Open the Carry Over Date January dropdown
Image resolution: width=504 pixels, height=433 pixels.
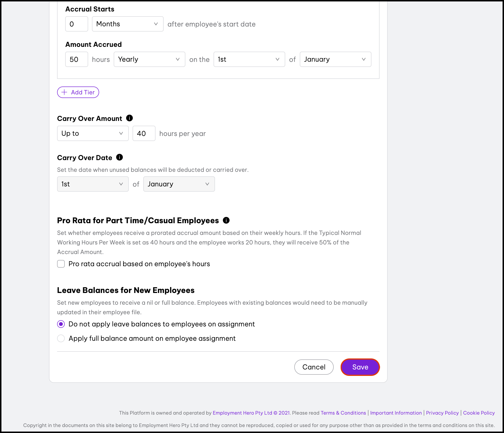[179, 184]
